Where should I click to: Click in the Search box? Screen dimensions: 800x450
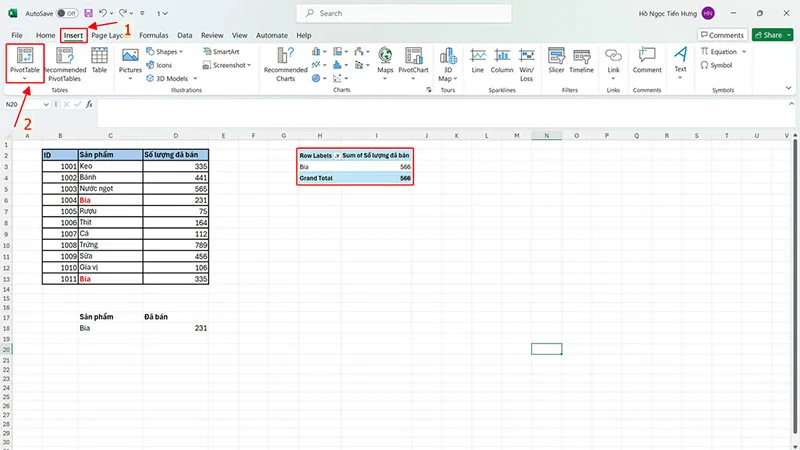(x=404, y=13)
